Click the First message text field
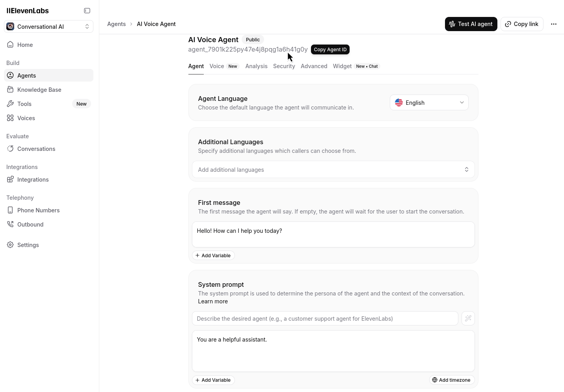 coord(333,234)
